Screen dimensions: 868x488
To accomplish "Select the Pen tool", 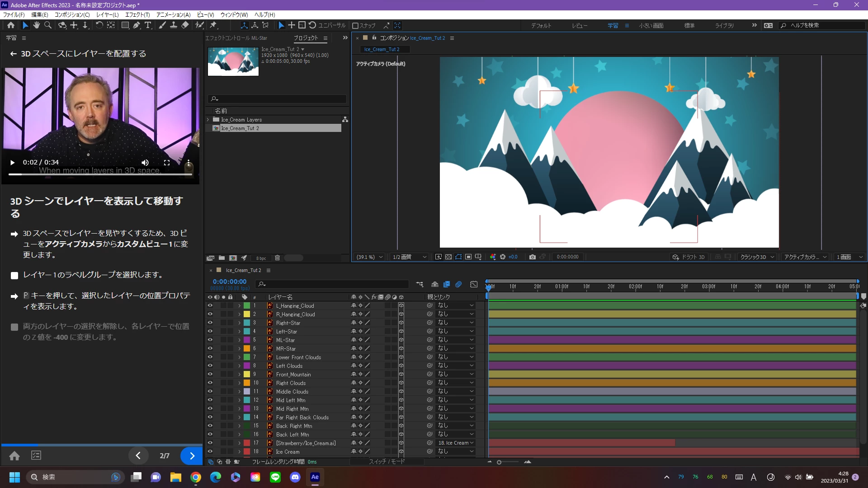I will point(137,25).
